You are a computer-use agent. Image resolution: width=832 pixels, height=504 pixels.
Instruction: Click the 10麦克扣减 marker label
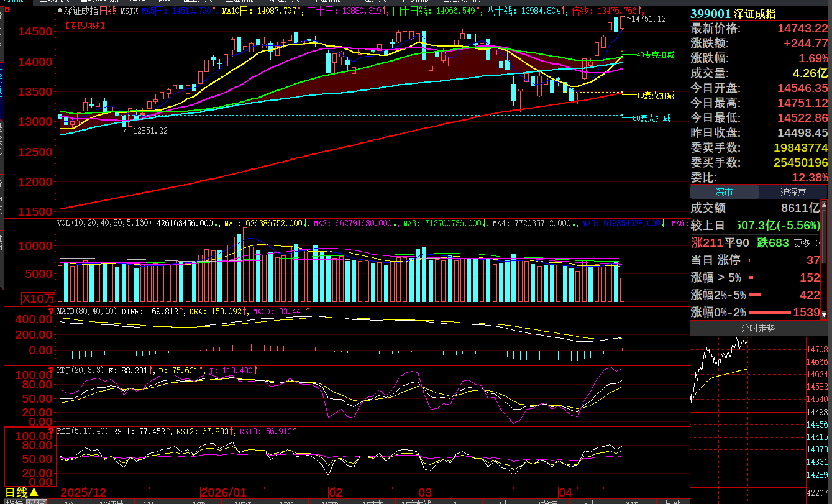point(655,95)
